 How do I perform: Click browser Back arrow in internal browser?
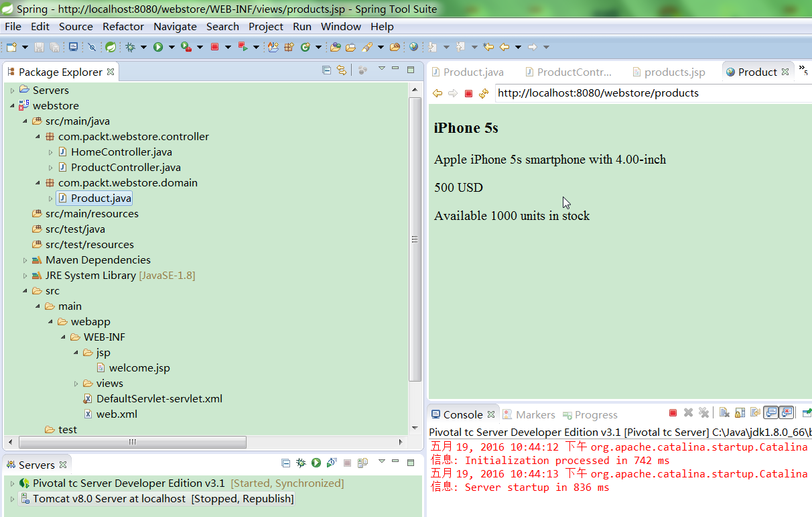(437, 93)
